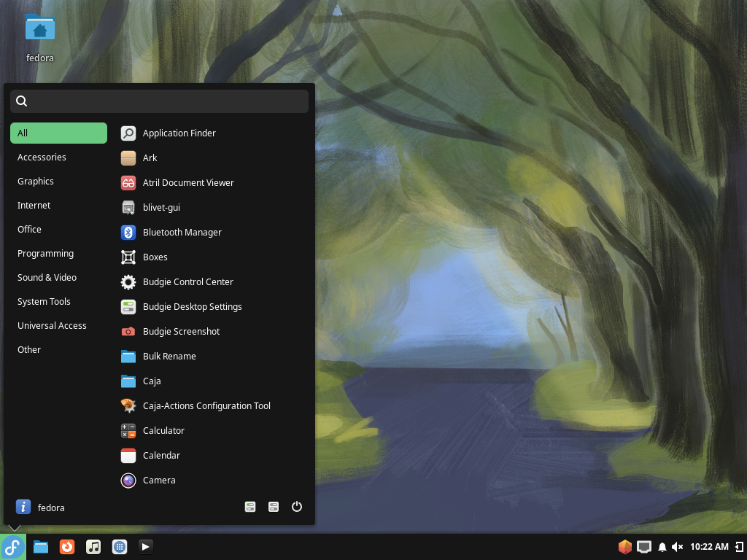Launch the media player taskbar icon
747x560 pixels.
coord(146,547)
